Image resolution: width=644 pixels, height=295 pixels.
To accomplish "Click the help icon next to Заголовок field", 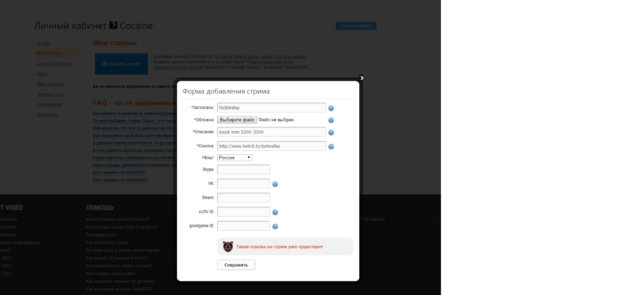I will point(331,108).
